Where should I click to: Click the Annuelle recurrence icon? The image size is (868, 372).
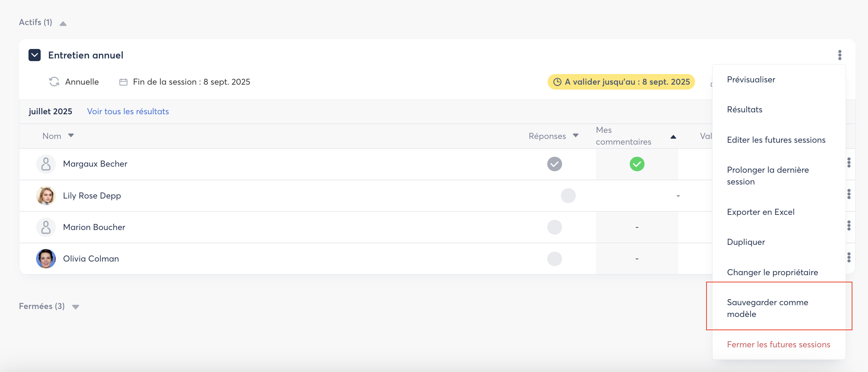[54, 82]
